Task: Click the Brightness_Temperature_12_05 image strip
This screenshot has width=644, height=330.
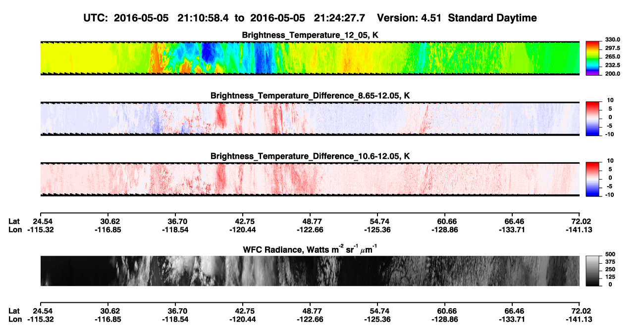Action: click(310, 58)
